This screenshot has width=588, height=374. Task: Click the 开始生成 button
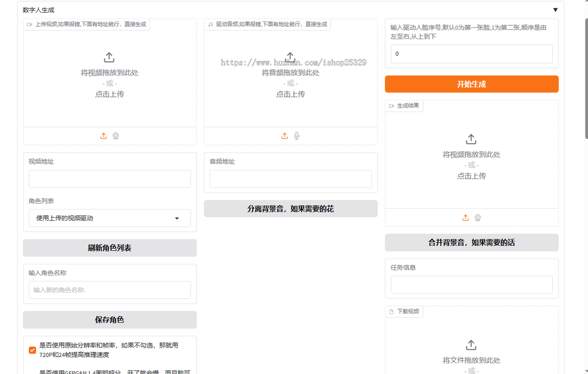[471, 84]
